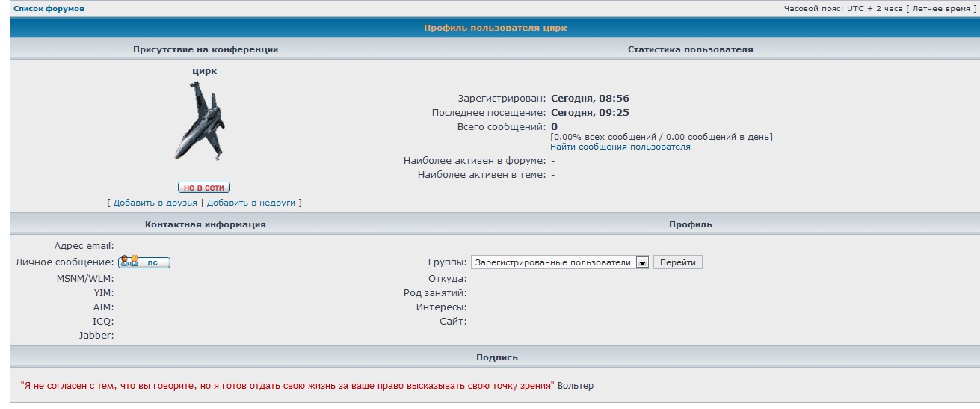Image resolution: width=980 pixels, height=409 pixels.
Task: Click the red signature quote text
Action: 287,386
